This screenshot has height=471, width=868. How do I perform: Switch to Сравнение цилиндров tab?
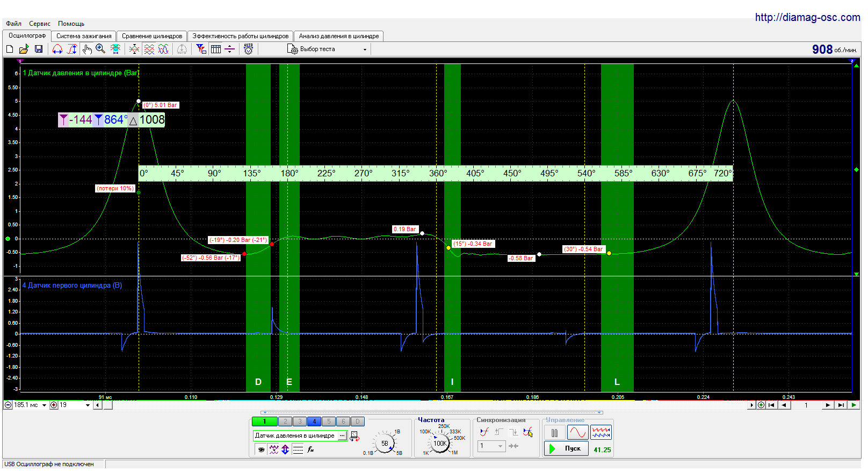tap(152, 36)
